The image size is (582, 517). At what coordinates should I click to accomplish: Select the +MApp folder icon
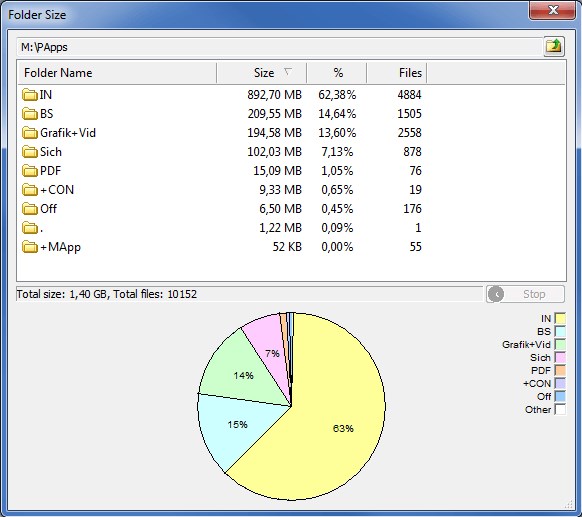click(29, 247)
